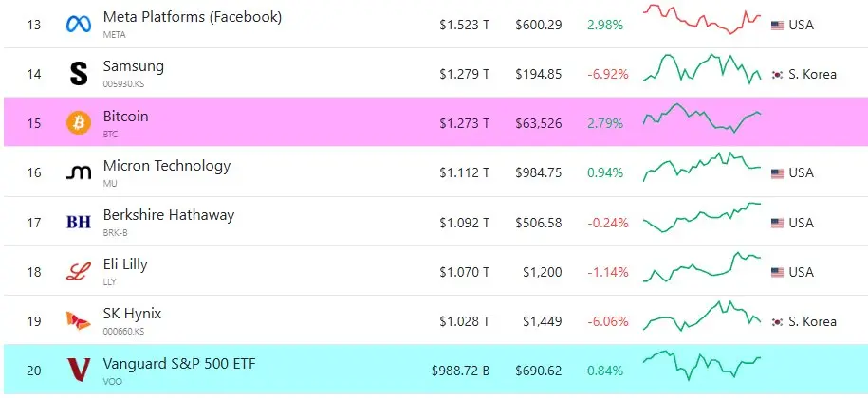
Task: Click the S. Korea flag in Samsung row
Action: (x=777, y=74)
